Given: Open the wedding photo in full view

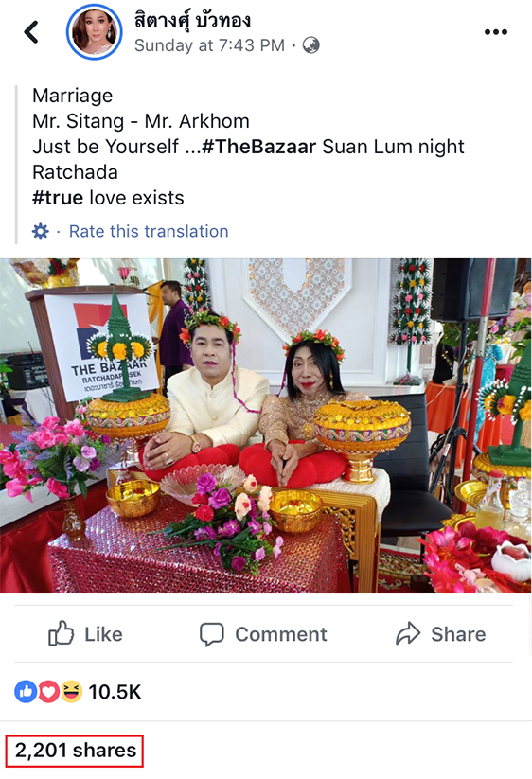Looking at the screenshot, I should pyautogui.click(x=266, y=426).
